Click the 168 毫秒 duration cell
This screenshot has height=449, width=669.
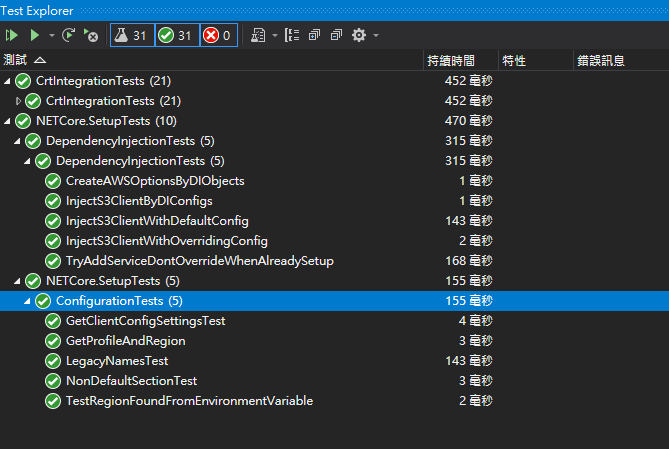pos(468,261)
